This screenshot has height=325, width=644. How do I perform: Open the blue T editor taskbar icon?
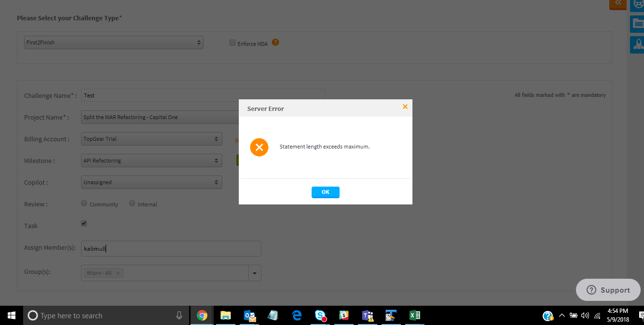(391, 315)
